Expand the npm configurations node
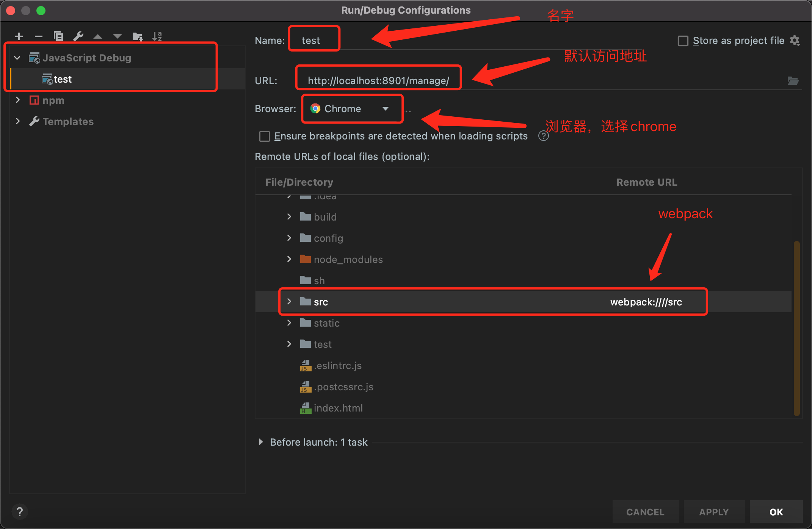Viewport: 812px width, 529px height. coord(17,100)
